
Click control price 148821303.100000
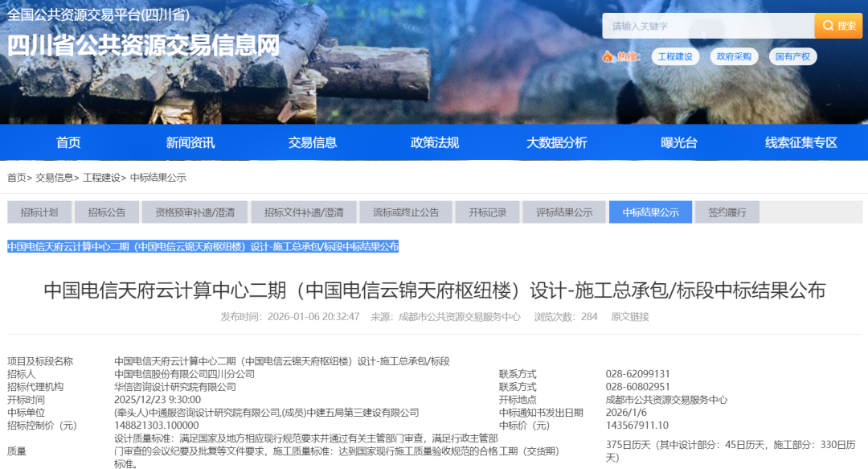click(x=156, y=426)
